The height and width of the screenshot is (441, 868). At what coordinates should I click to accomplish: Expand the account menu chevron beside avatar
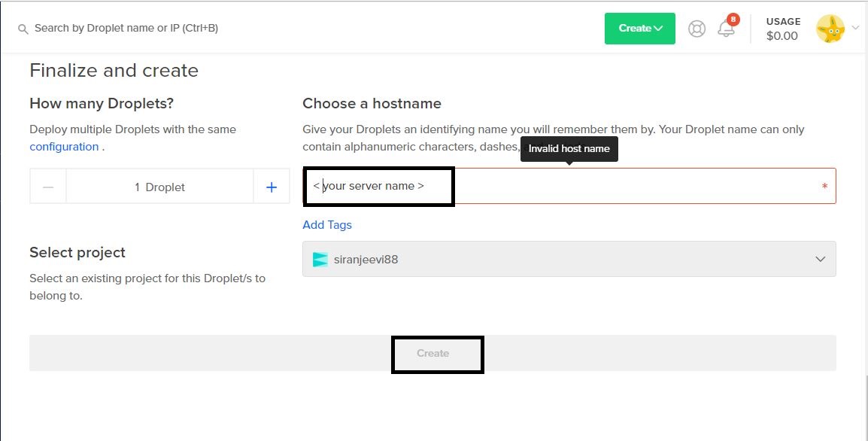pyautogui.click(x=856, y=29)
